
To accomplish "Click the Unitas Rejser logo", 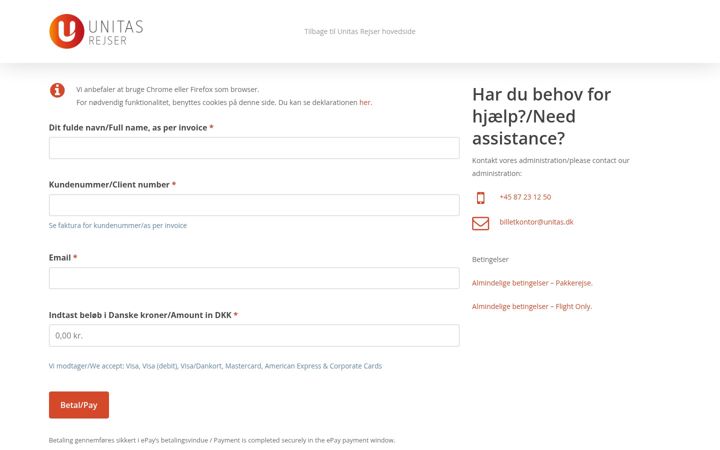I will (96, 31).
